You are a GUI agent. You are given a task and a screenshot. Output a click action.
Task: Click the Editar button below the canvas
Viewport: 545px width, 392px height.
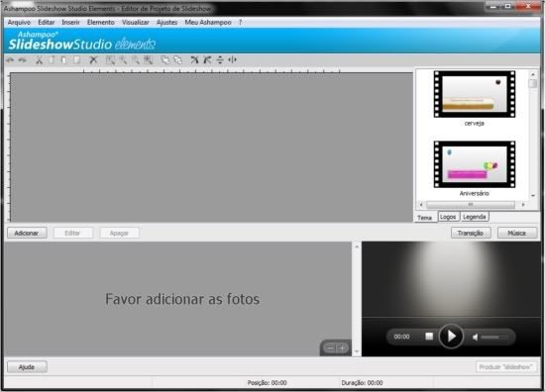72,233
